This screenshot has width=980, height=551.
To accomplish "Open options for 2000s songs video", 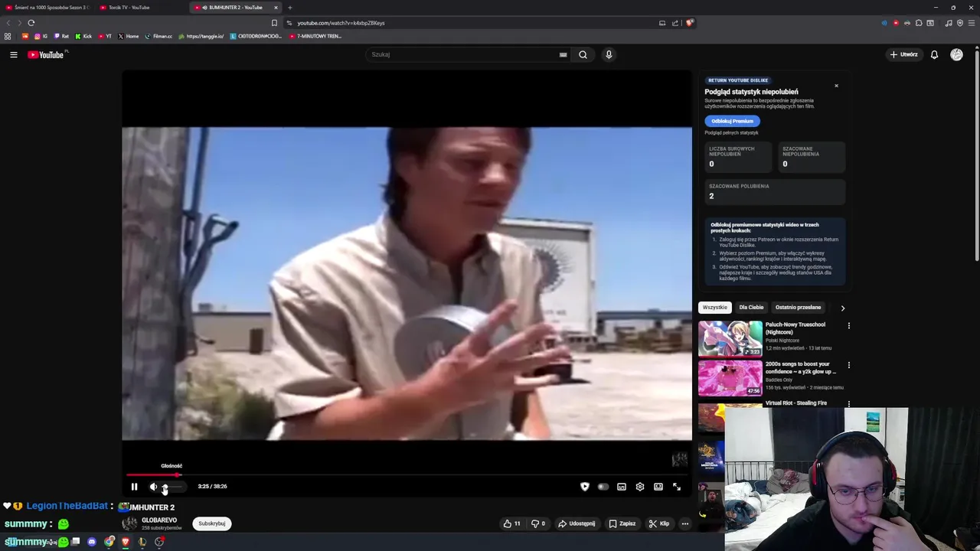I will [848, 365].
